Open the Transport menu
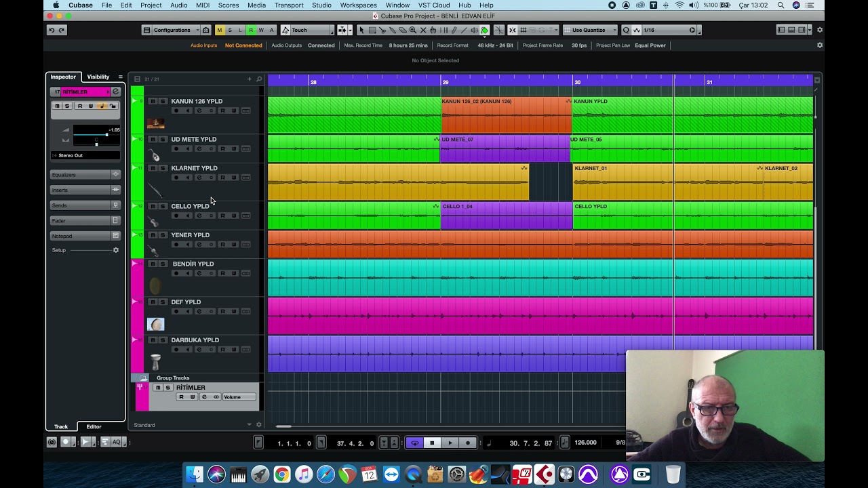Viewport: 868px width, 488px height. [289, 5]
